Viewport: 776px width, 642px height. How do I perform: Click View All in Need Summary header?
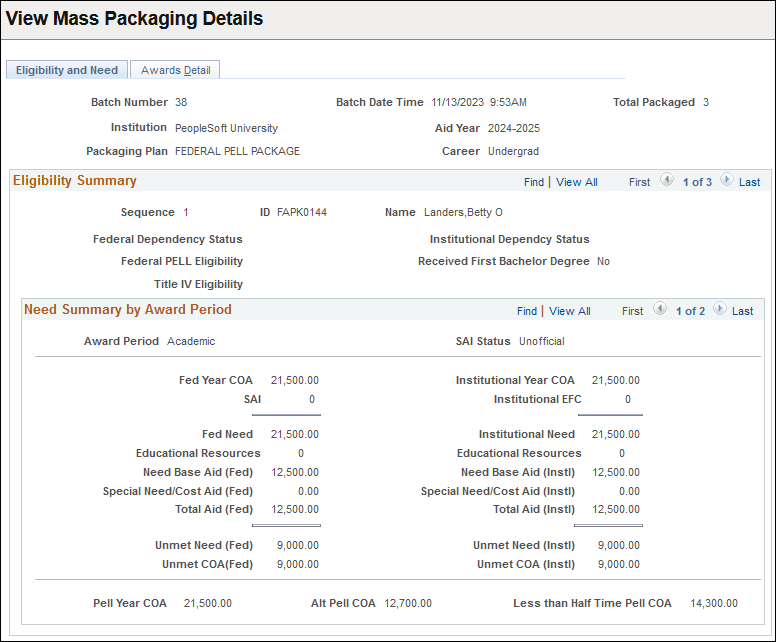point(570,311)
